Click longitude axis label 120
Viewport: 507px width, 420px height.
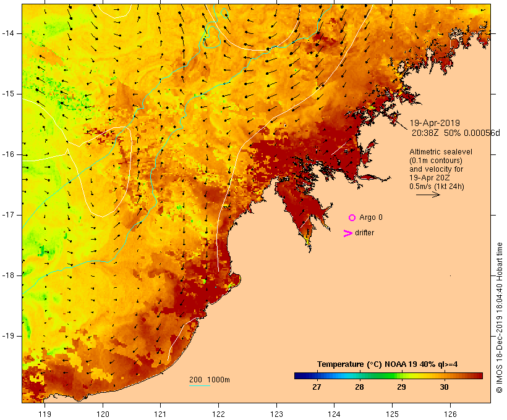[103, 414]
